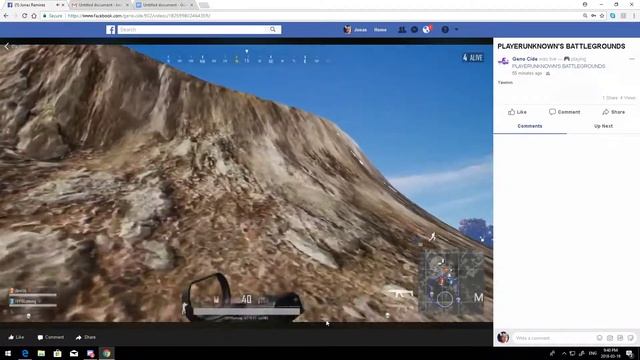
Task: Click the search magnifier in Facebook search bar
Action: (273, 29)
